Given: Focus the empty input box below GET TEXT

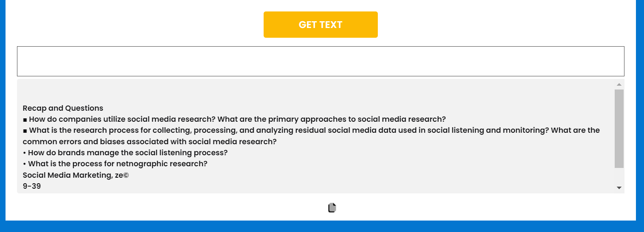Looking at the screenshot, I should tap(321, 61).
